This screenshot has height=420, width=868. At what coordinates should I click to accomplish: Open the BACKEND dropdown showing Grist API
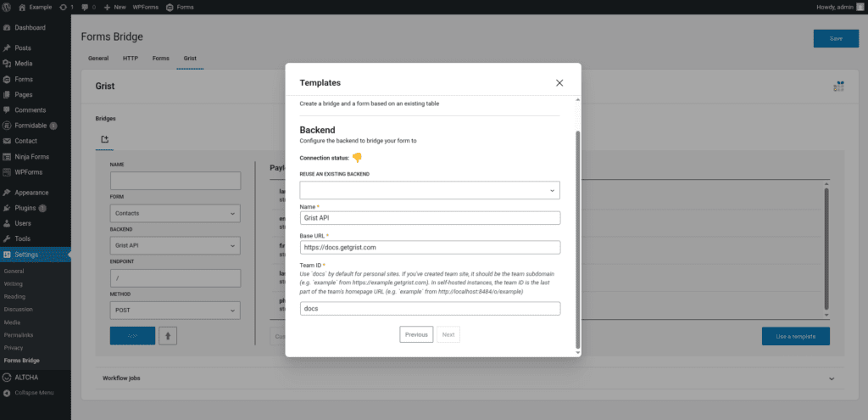coord(175,245)
